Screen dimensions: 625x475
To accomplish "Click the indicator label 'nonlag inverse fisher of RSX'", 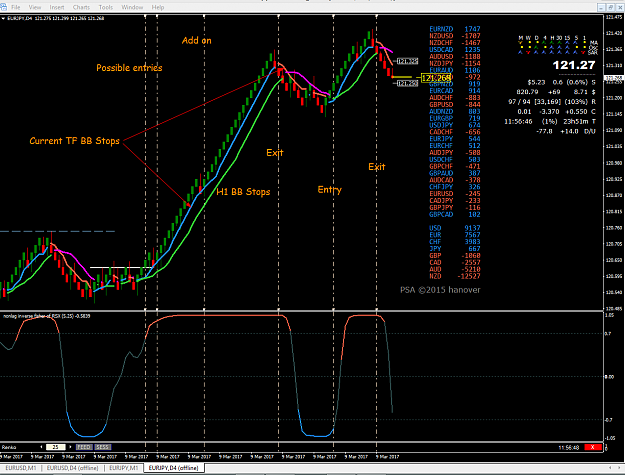I will [x=32, y=316].
